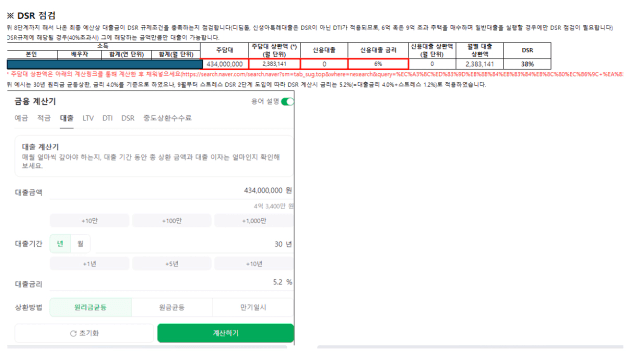Viewport: 640px width, 361px height.
Task: Click the 초기화 reset button
Action: (84, 333)
